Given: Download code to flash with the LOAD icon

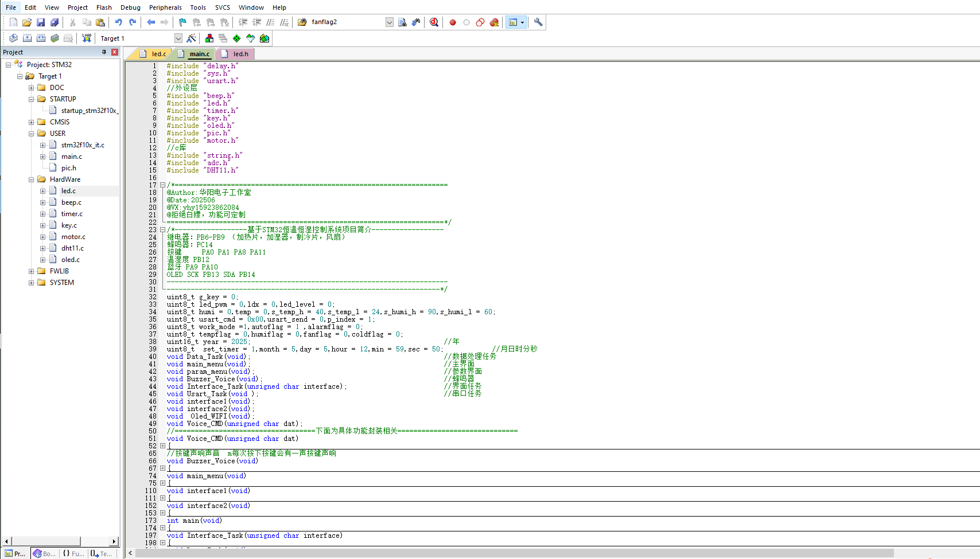Looking at the screenshot, I should tap(87, 38).
